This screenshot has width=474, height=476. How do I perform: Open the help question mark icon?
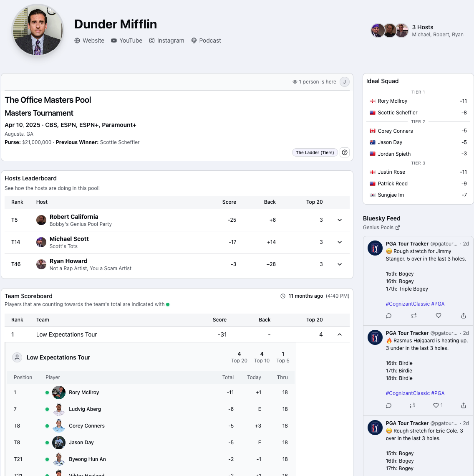click(345, 152)
